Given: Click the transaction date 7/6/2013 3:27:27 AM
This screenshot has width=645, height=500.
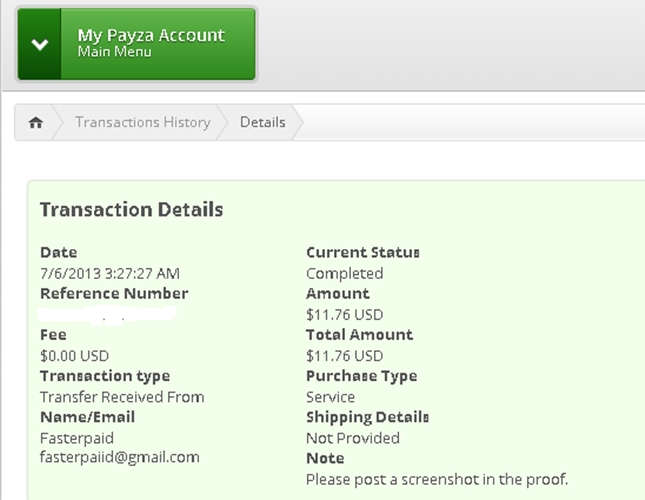Looking at the screenshot, I should click(x=110, y=273).
